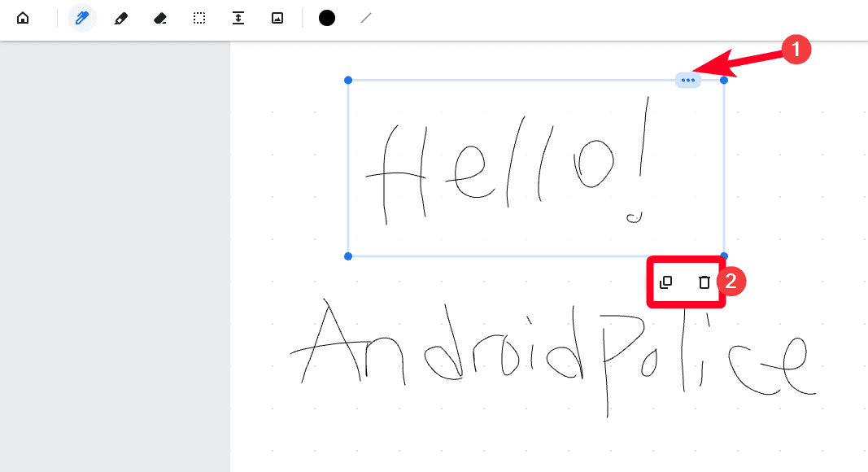Select the Pen tool
The height and width of the screenshot is (472, 868).
pyautogui.click(x=81, y=17)
